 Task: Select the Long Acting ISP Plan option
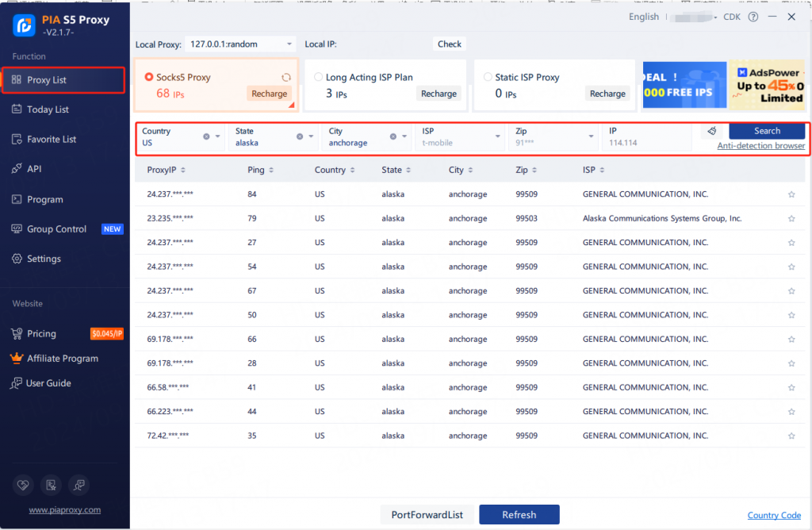[318, 77]
